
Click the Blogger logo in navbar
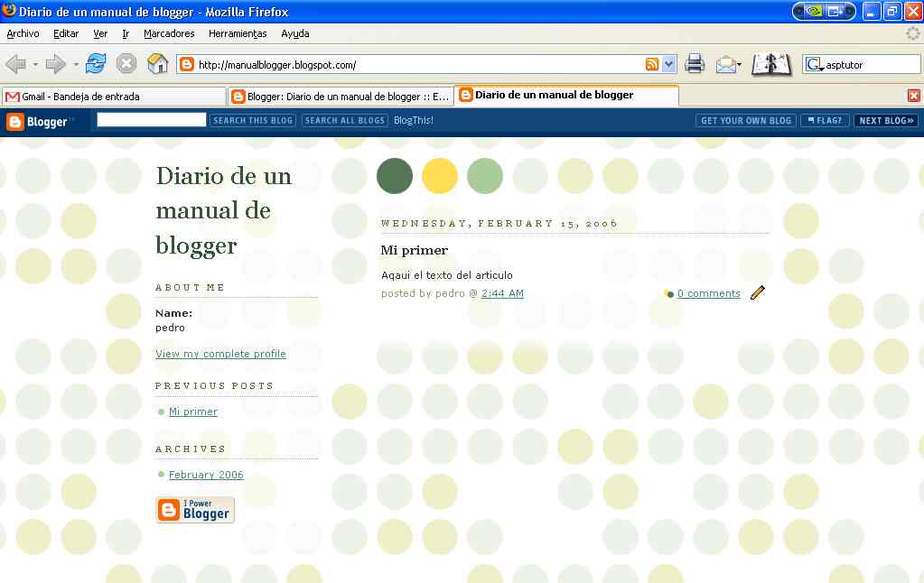click(38, 122)
